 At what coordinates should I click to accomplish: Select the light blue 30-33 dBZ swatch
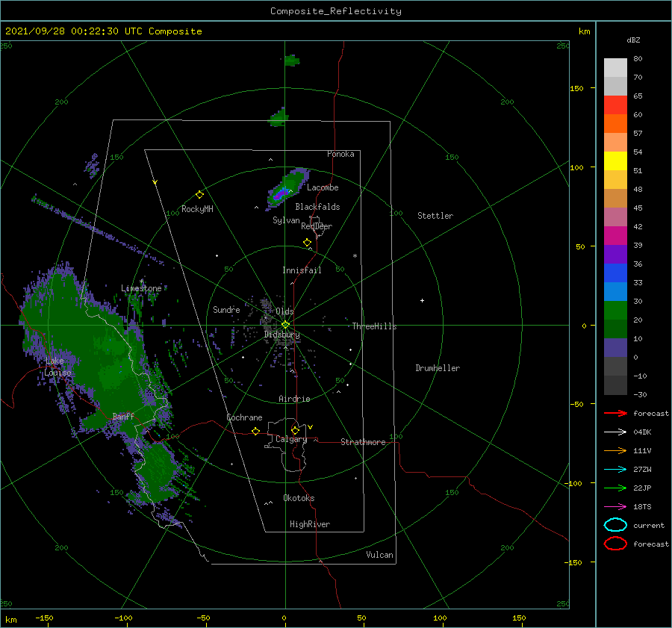615,292
